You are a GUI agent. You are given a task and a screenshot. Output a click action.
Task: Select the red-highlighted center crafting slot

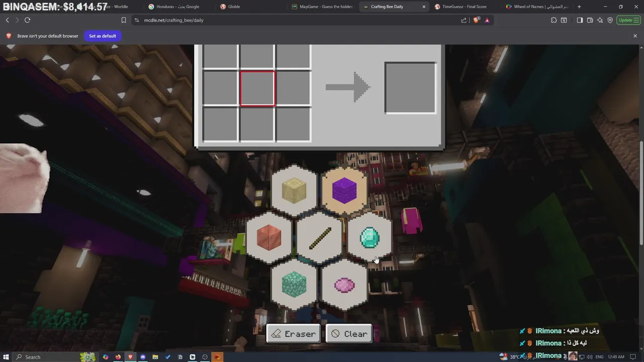tap(257, 88)
